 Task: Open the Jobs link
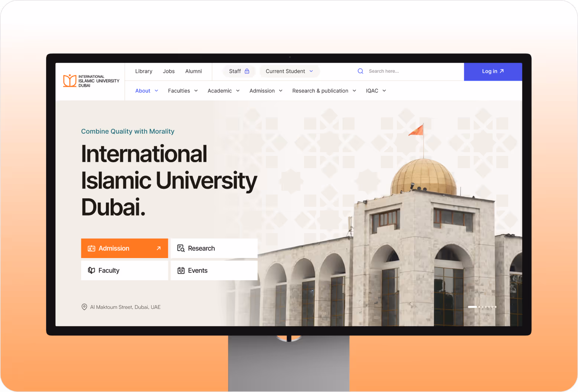coord(169,71)
